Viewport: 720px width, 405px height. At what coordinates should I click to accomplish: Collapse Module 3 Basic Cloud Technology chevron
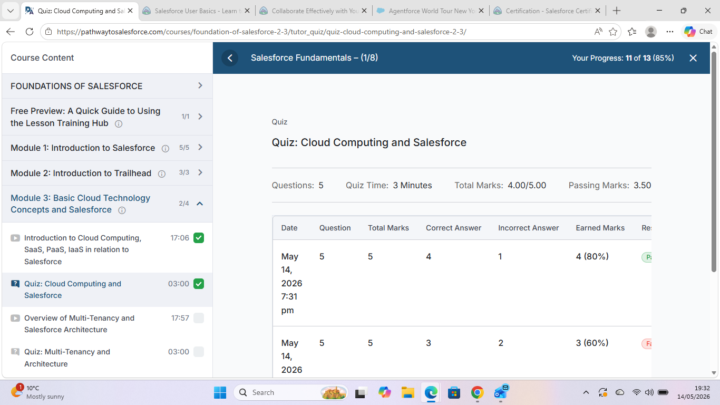tap(200, 203)
